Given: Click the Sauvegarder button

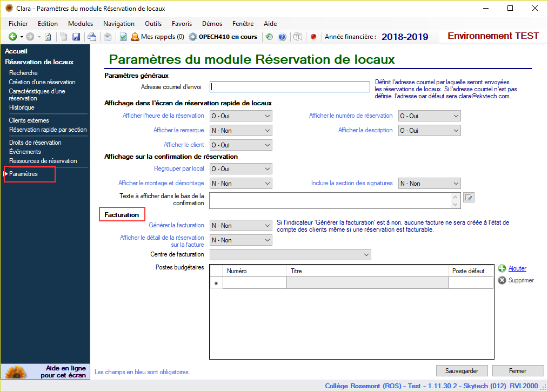Looking at the screenshot, I should point(462,371).
